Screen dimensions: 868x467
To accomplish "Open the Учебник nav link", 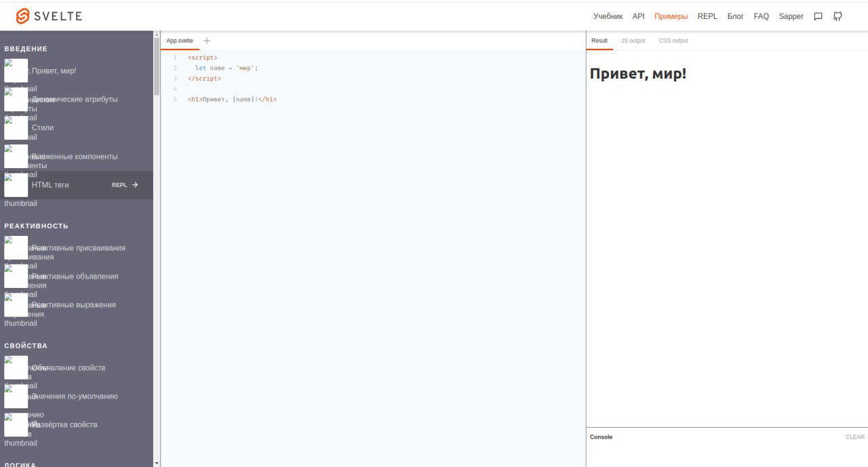I will coord(608,16).
